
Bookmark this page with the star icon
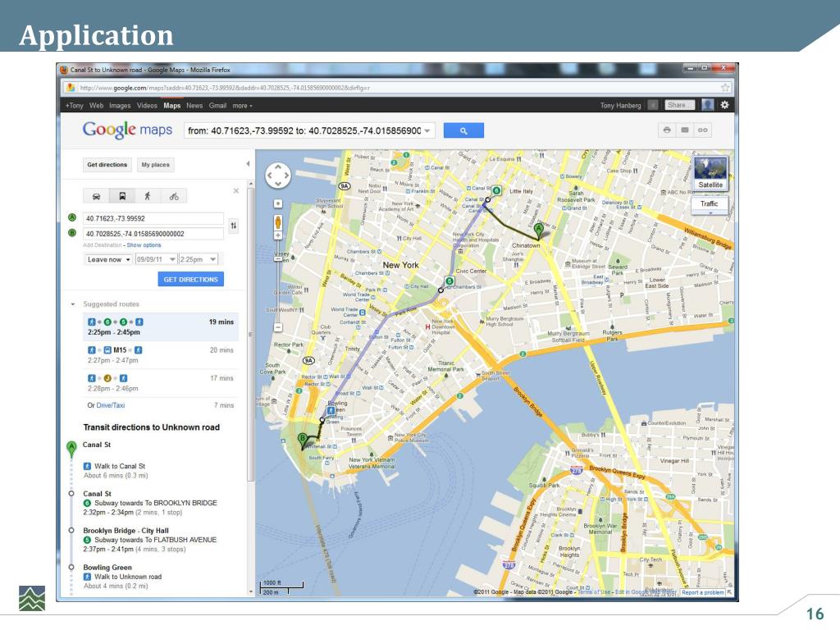[x=725, y=87]
